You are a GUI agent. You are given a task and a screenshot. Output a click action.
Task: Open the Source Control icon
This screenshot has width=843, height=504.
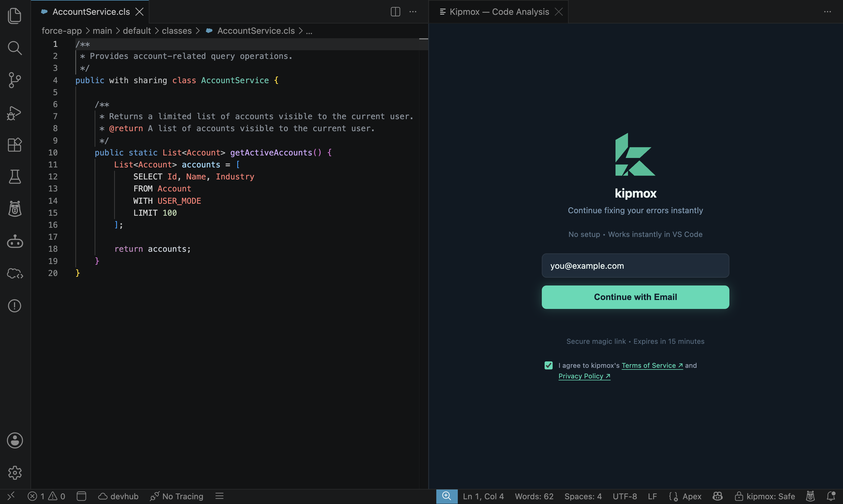coord(15,80)
